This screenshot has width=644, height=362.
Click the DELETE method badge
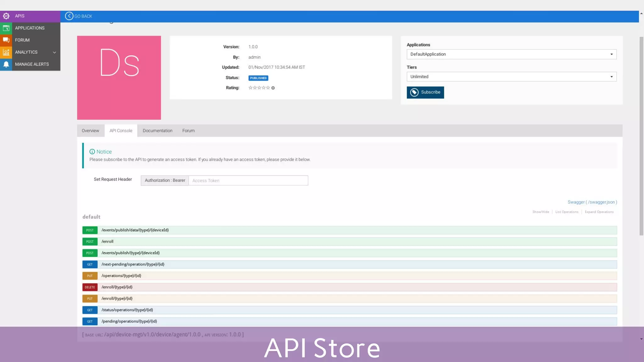pos(90,287)
